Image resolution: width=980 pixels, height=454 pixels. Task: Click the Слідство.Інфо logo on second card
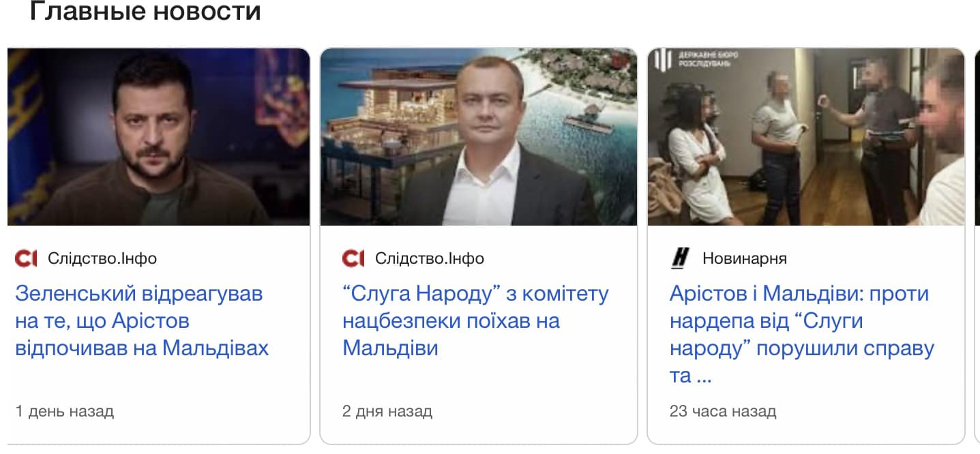[x=353, y=259]
